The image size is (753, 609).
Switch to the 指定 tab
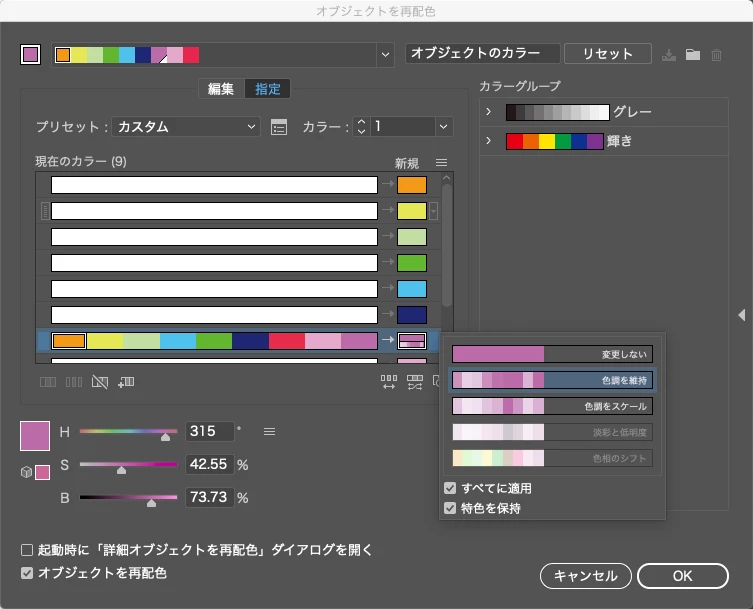click(267, 89)
